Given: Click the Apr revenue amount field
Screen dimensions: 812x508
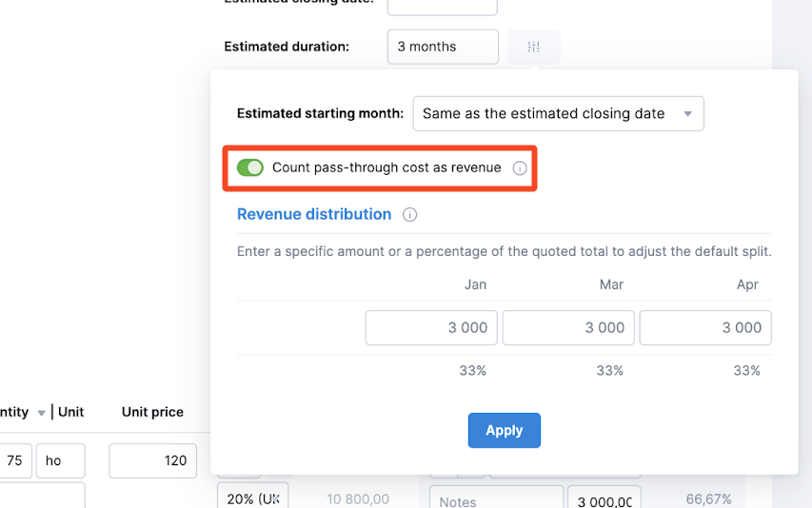Looking at the screenshot, I should [x=705, y=328].
